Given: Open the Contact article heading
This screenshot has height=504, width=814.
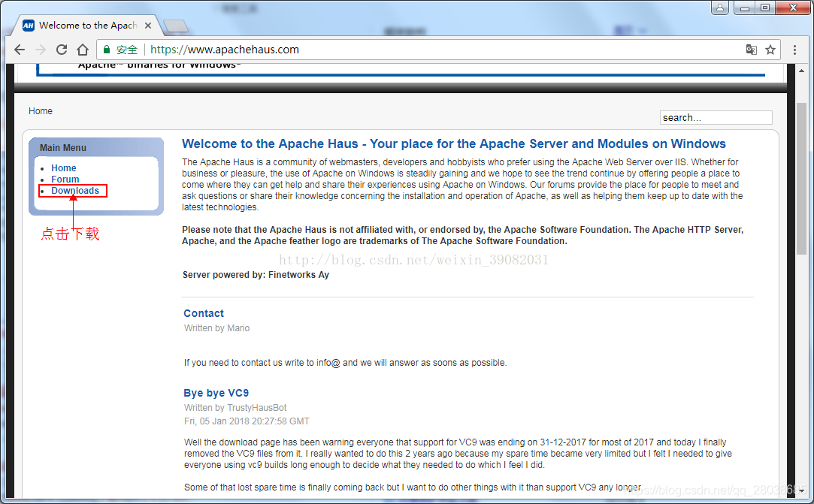Looking at the screenshot, I should (204, 313).
